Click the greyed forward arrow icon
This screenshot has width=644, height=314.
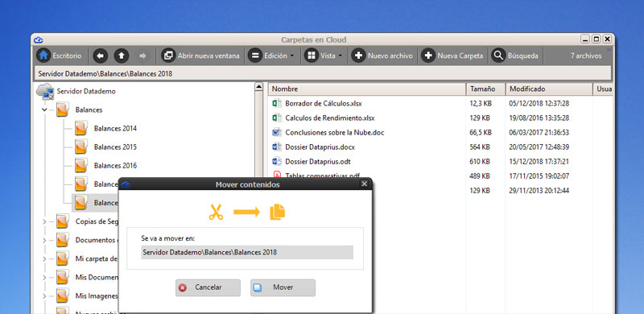142,56
